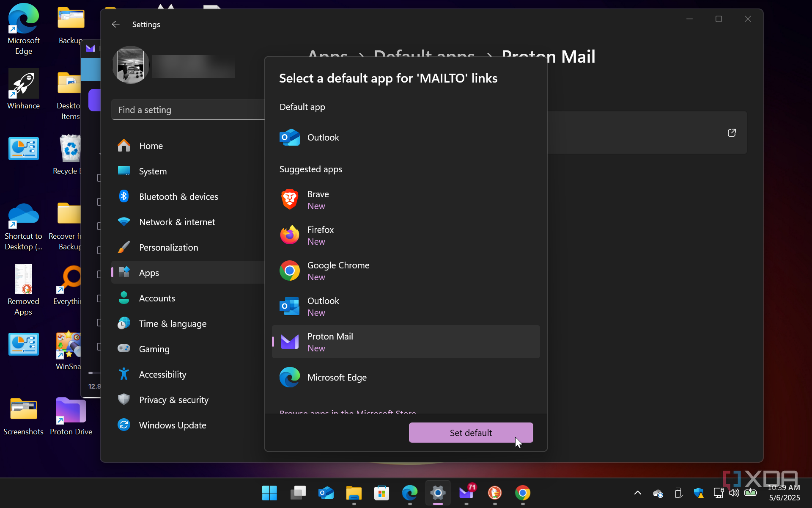Open Google Chrome from the taskbar
This screenshot has height=508, width=812.
[523, 493]
